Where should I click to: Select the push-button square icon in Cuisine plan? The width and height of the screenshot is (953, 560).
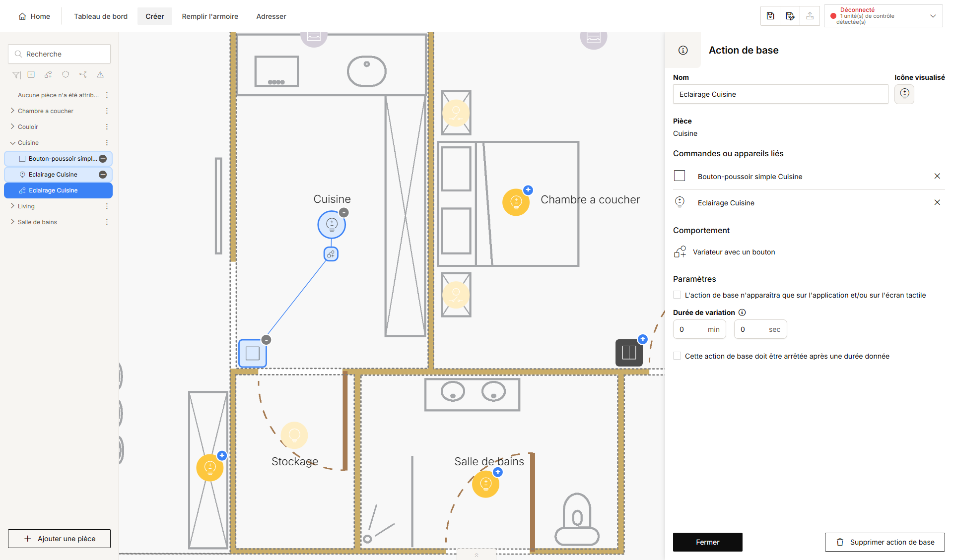253,353
